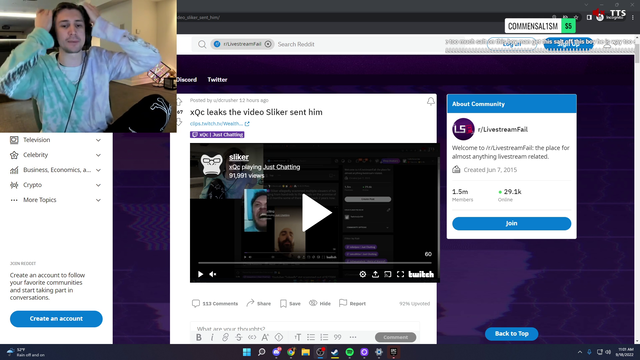This screenshot has height=360, width=640.
Task: Toggle bold in the comment editor
Action: (199, 337)
